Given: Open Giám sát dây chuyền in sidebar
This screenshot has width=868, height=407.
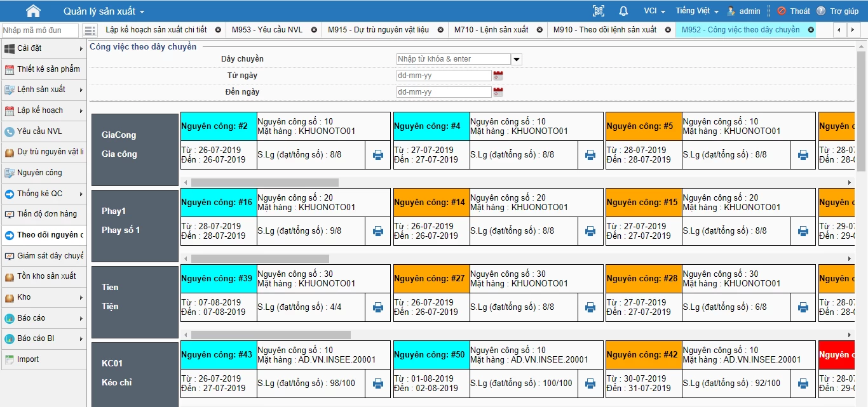Looking at the screenshot, I should pos(43,256).
